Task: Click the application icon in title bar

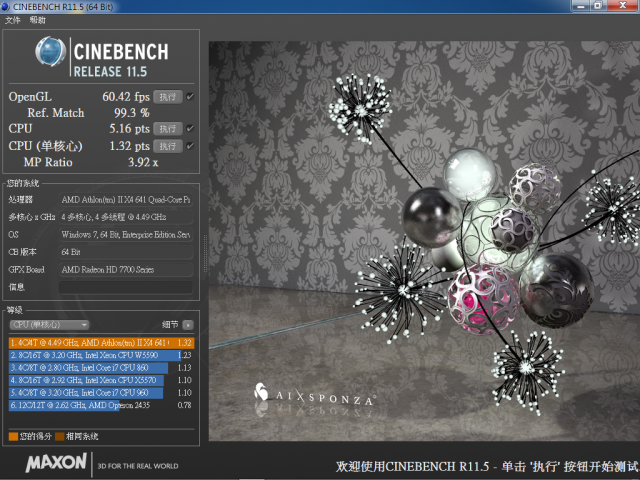Action: pos(5,7)
